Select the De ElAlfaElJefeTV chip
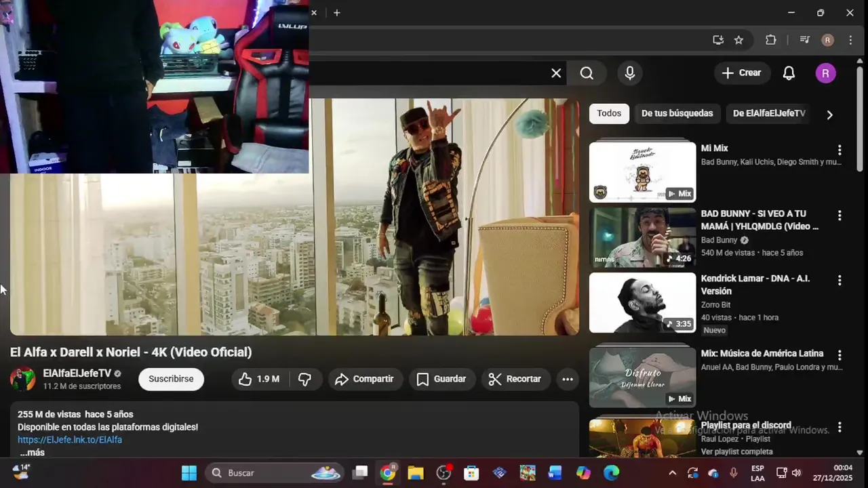This screenshot has height=488, width=868. click(x=769, y=113)
